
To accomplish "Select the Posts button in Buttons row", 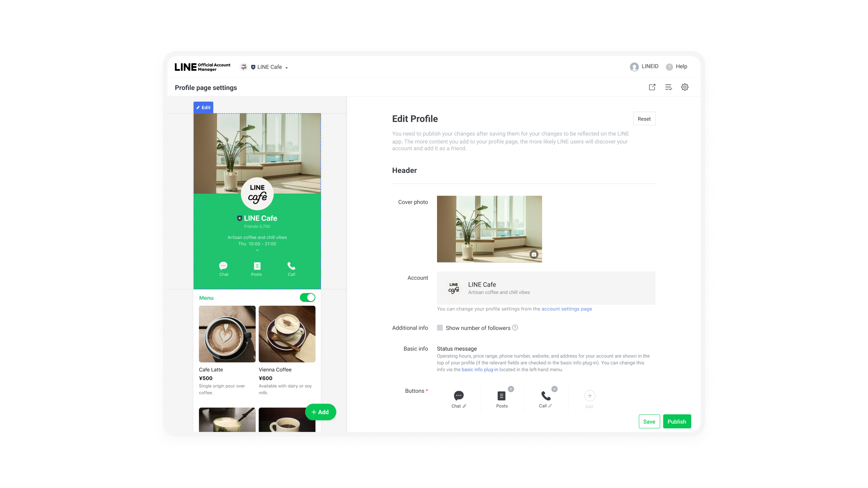I will coord(502,399).
